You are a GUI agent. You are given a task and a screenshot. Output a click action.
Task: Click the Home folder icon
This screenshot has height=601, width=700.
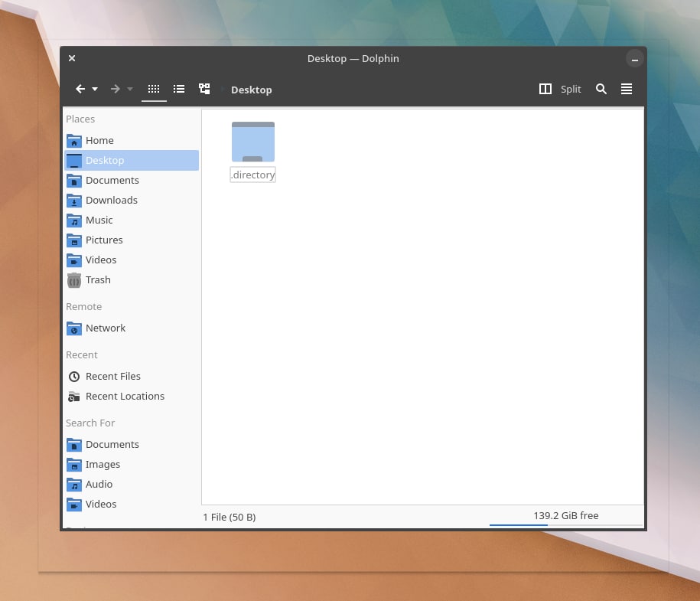pyautogui.click(x=74, y=141)
